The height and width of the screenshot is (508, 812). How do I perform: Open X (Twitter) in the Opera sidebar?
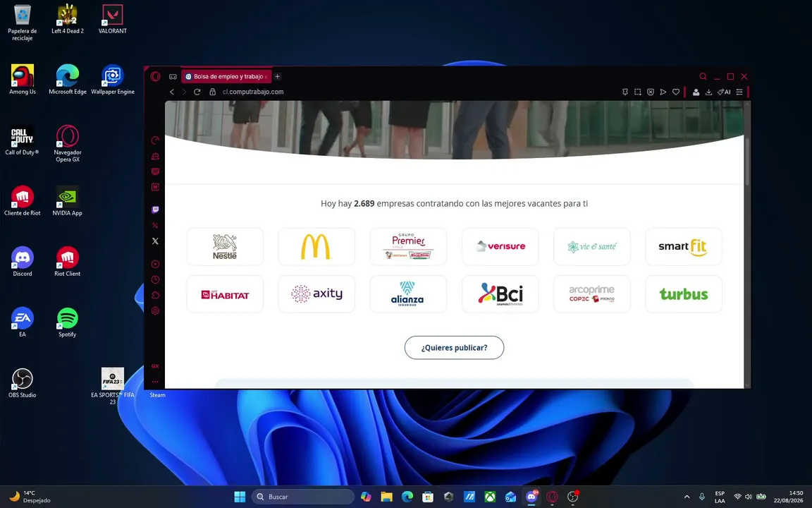pos(155,241)
